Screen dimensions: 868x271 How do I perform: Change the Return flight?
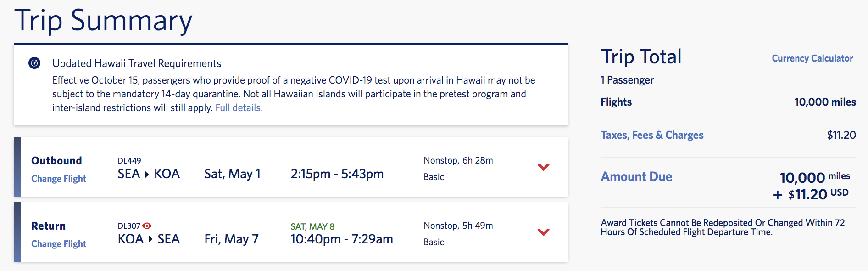click(58, 243)
